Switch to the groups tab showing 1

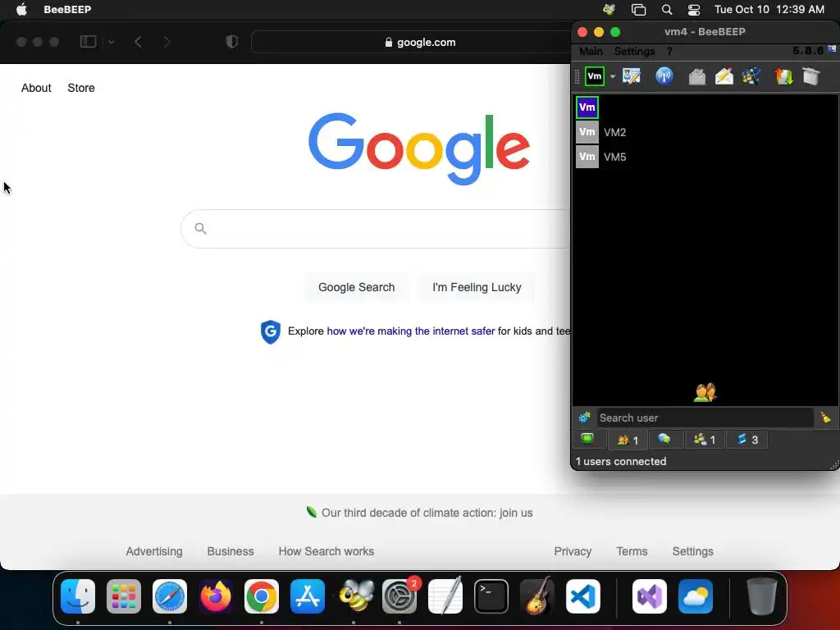(705, 440)
